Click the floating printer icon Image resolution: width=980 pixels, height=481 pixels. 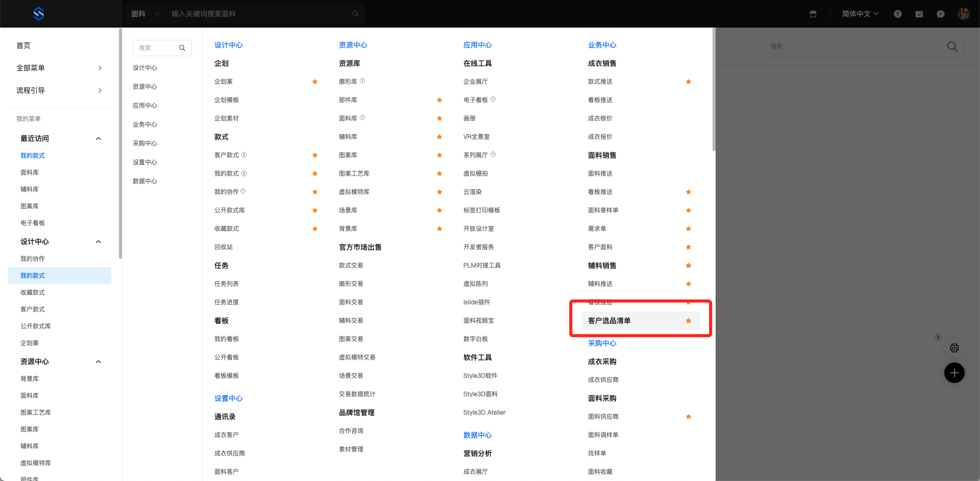(954, 348)
